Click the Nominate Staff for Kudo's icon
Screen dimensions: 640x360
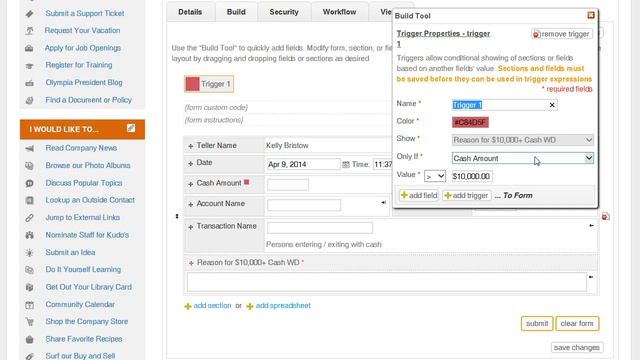tap(29, 235)
